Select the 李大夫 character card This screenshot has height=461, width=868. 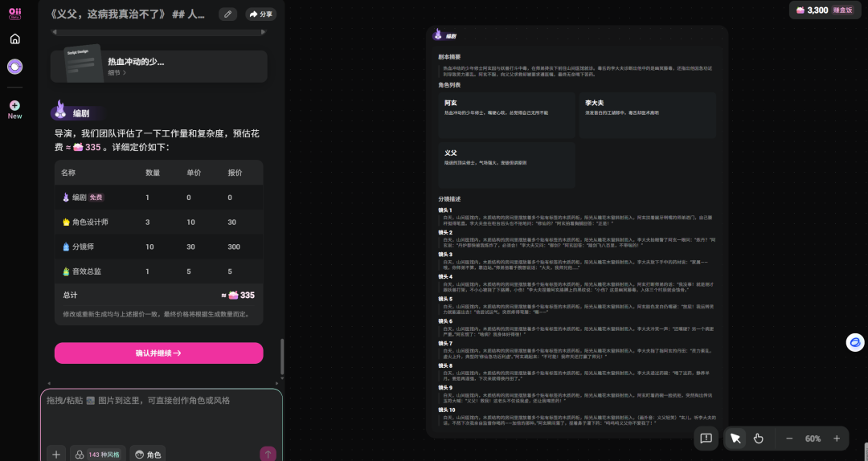[x=647, y=115]
